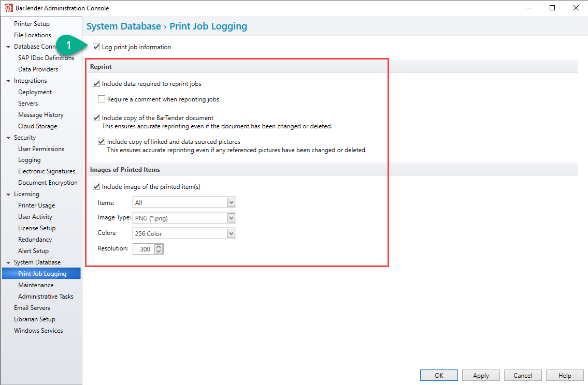Enable Require a comment when reprinting jobs
Image resolution: width=588 pixels, height=385 pixels.
101,99
